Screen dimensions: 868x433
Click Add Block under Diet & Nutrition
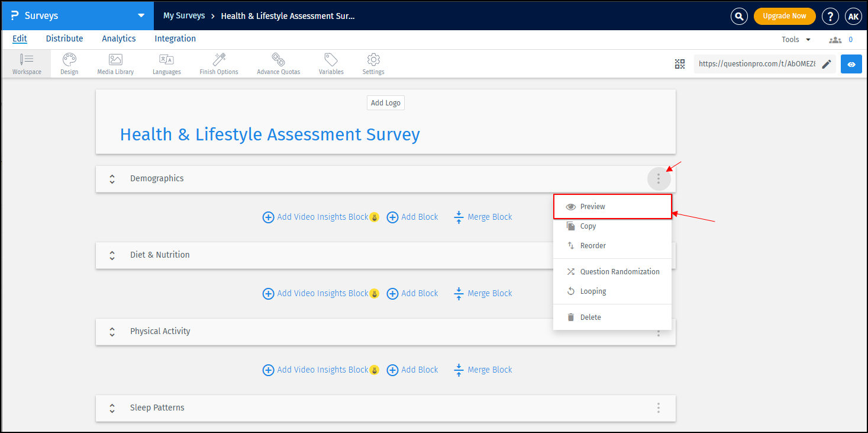click(412, 293)
